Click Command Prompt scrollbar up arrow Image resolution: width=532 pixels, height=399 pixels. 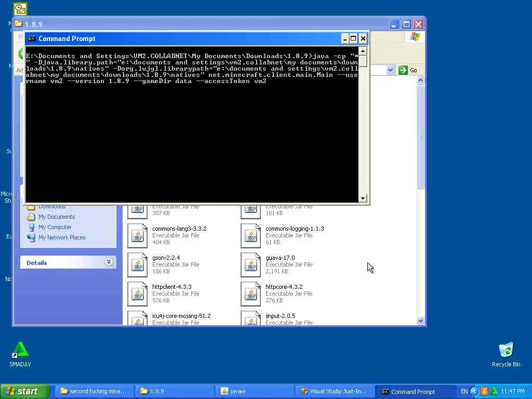[363, 51]
